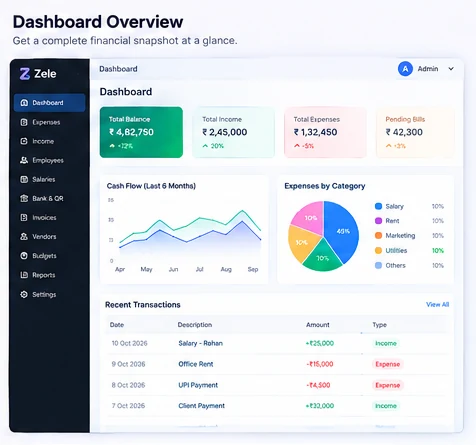This screenshot has height=445, width=476.
Task: Click the Salaries sidebar icon
Action: click(x=24, y=179)
